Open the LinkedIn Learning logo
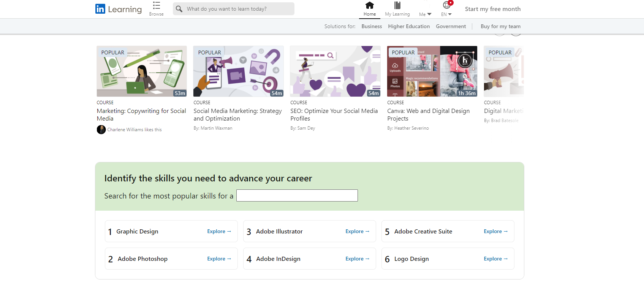This screenshot has width=644, height=289. [x=119, y=9]
